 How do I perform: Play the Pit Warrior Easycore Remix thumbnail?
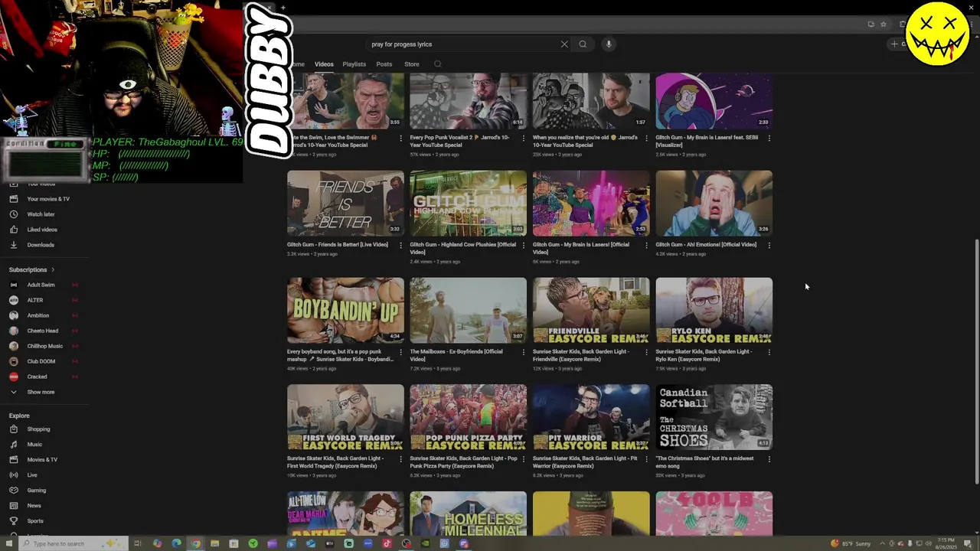tap(591, 417)
